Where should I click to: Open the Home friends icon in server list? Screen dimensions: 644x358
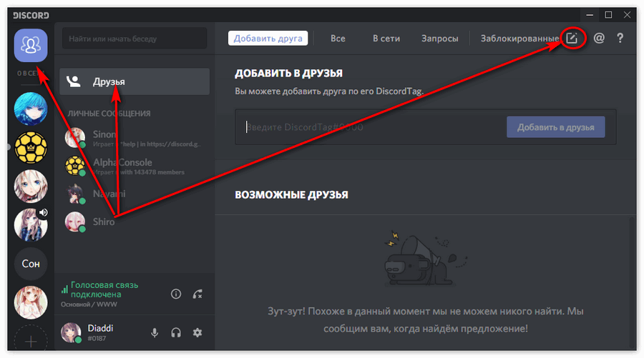tap(31, 45)
